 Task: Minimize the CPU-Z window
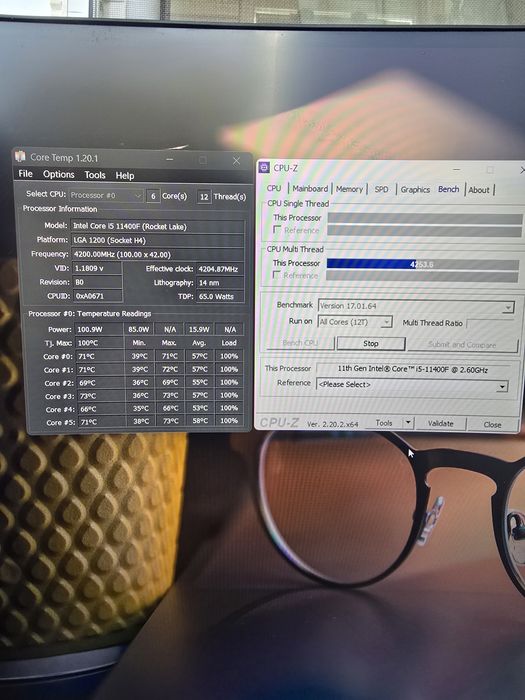[x=456, y=169]
